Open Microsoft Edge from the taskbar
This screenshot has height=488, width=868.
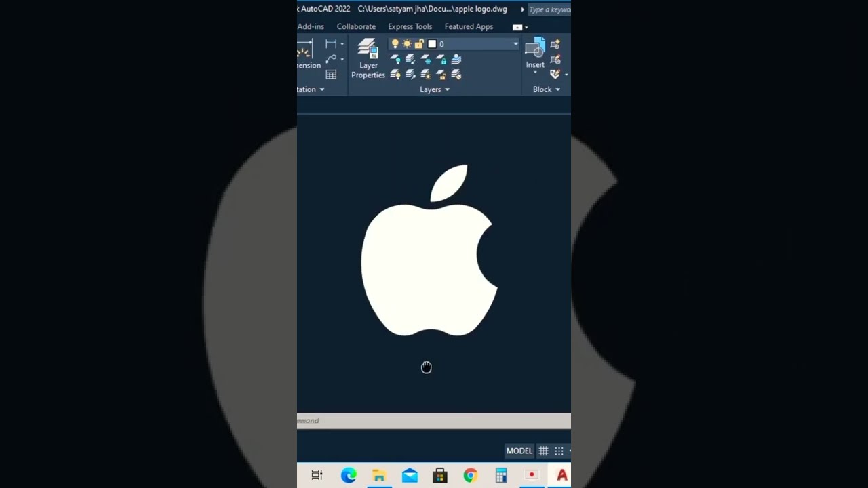click(349, 475)
